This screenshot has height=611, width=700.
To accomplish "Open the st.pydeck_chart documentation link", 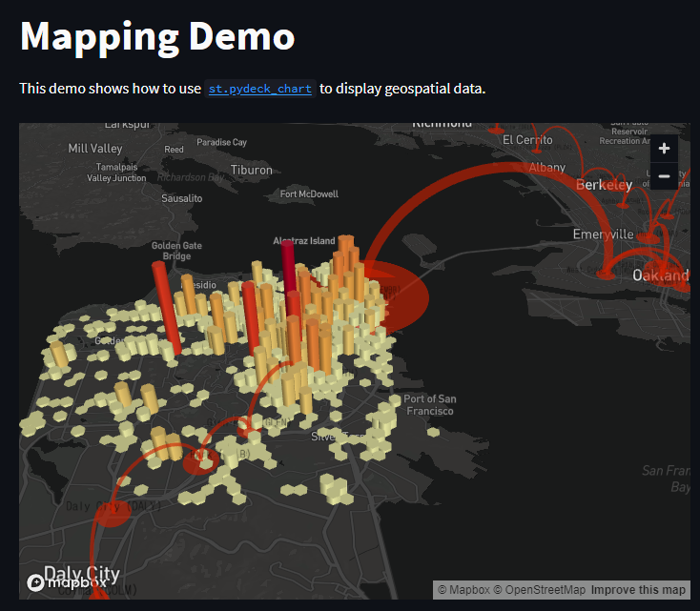I will (259, 89).
